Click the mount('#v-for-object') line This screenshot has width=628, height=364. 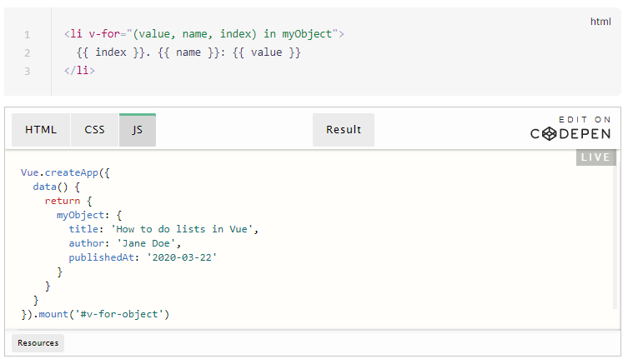(x=95, y=314)
